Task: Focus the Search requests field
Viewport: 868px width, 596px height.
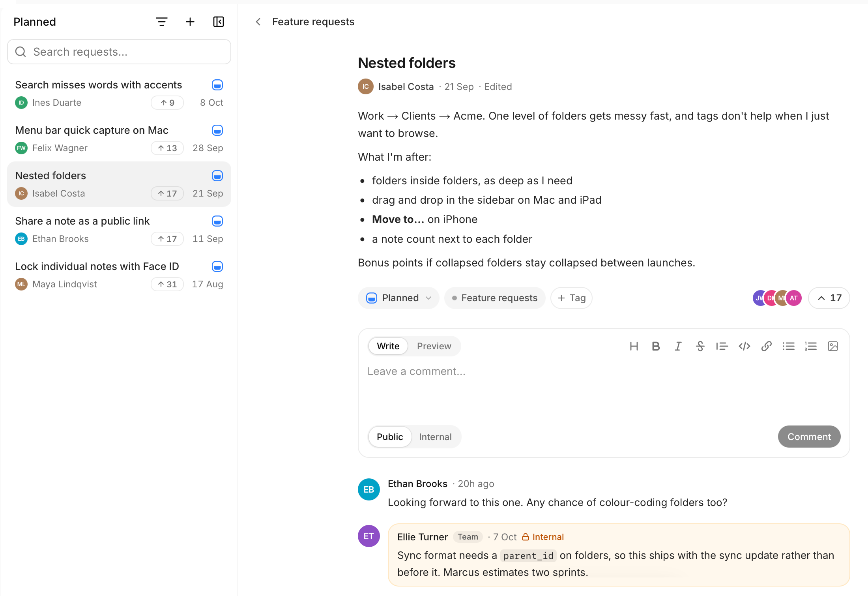Action: click(x=119, y=52)
